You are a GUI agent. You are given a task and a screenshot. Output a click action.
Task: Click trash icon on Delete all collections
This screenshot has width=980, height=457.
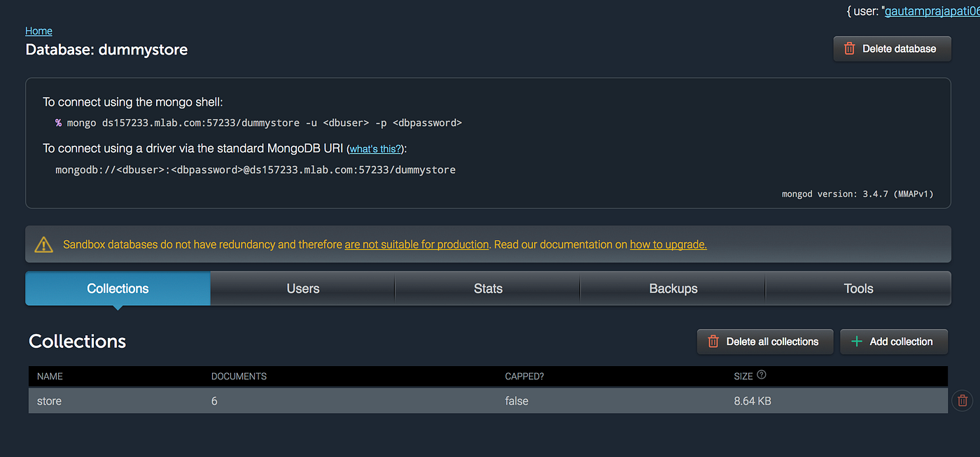pos(713,342)
